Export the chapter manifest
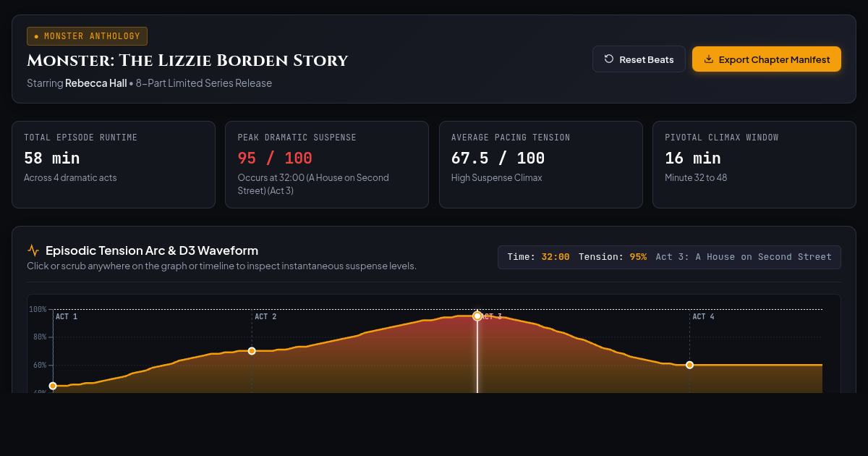 coord(767,59)
